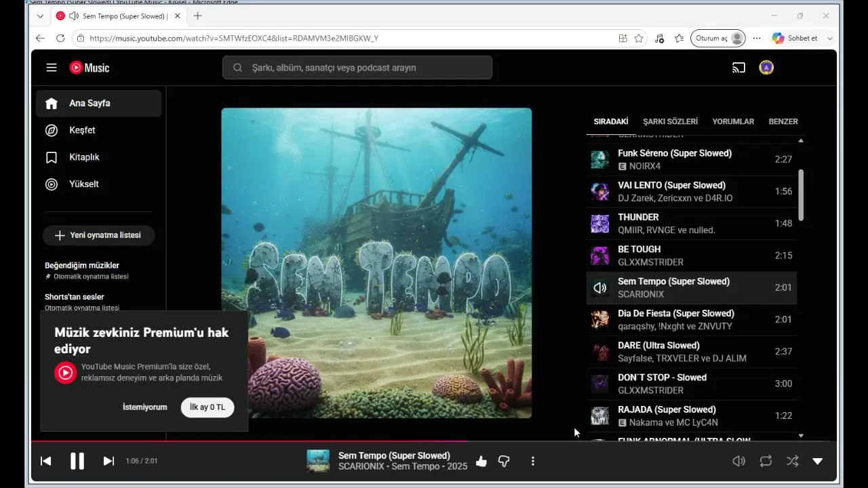Create a list with Yeni oynatma listesi

click(98, 235)
